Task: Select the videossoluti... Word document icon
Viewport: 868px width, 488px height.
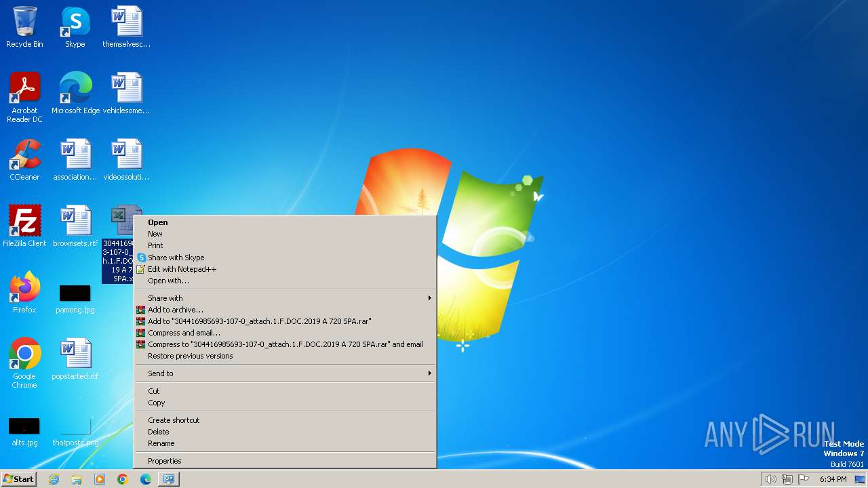Action: [x=126, y=160]
